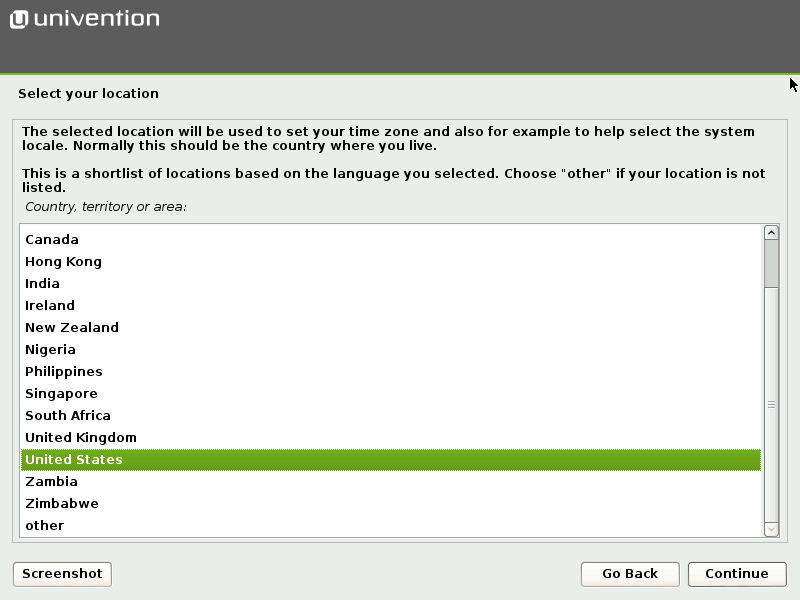Select Zimbabwe in the list

pos(62,504)
